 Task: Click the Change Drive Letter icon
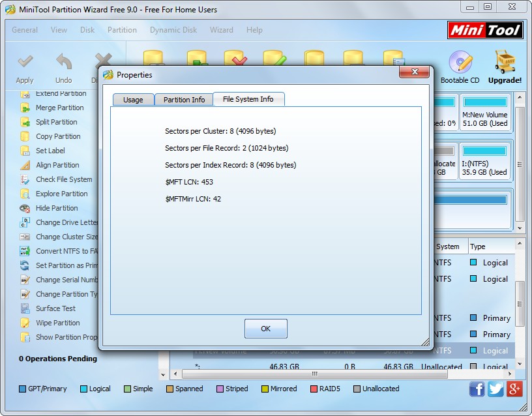tap(25, 222)
